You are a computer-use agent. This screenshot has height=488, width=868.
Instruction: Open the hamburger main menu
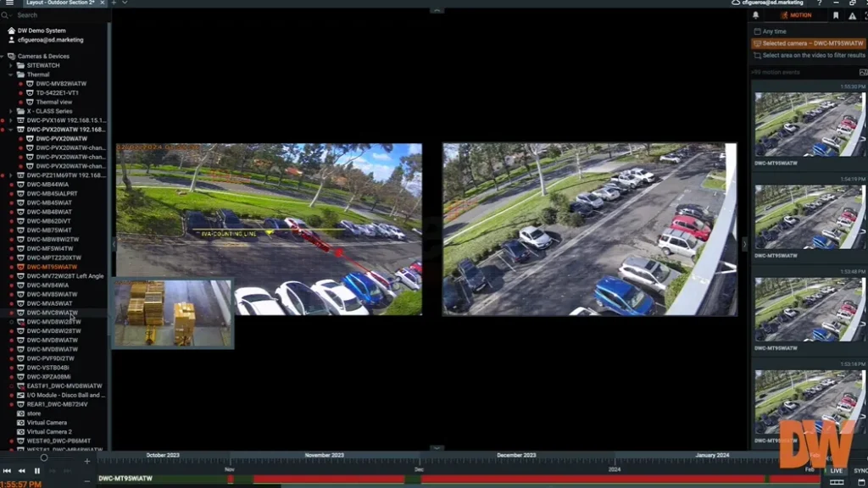coord(9,3)
